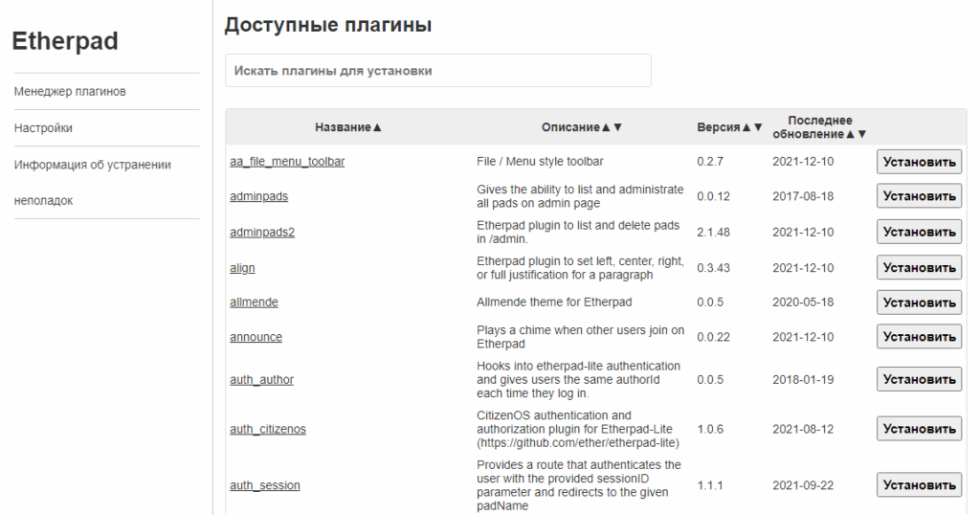Select version 0.3.43 cell

click(x=713, y=267)
